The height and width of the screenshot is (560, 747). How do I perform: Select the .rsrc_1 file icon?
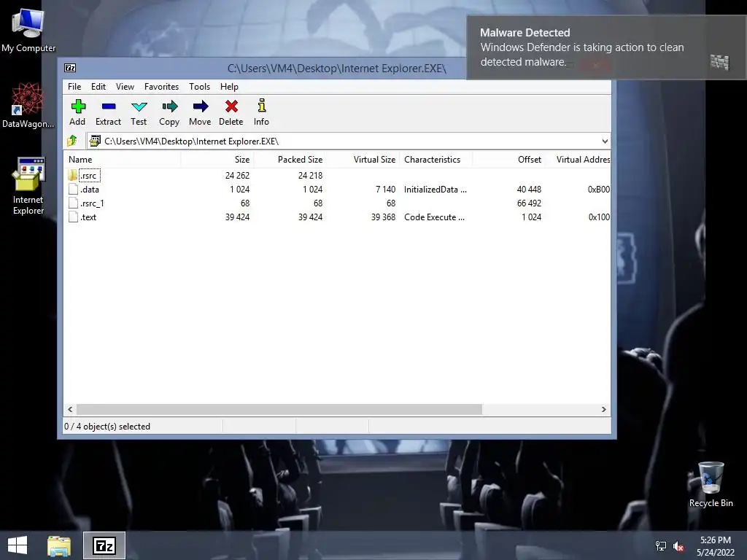point(73,203)
